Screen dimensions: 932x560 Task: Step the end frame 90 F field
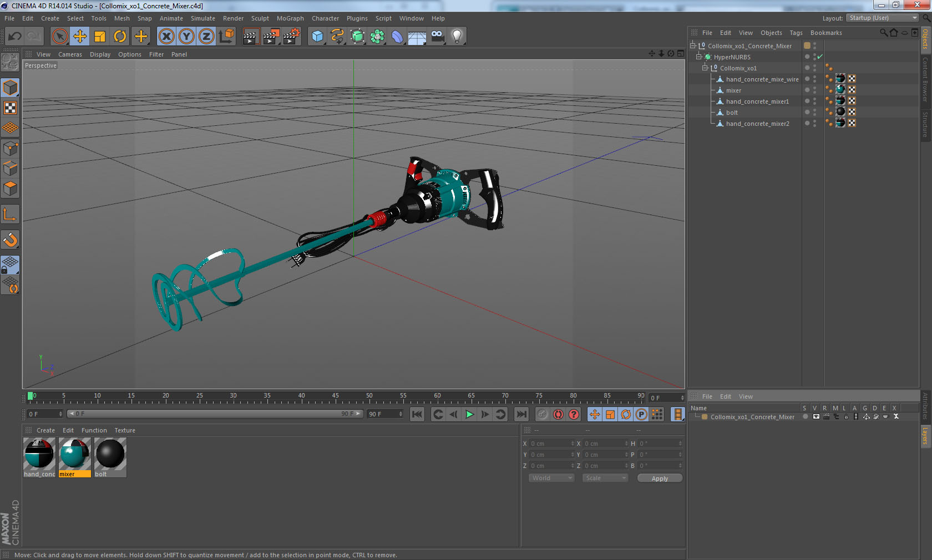[x=401, y=414]
